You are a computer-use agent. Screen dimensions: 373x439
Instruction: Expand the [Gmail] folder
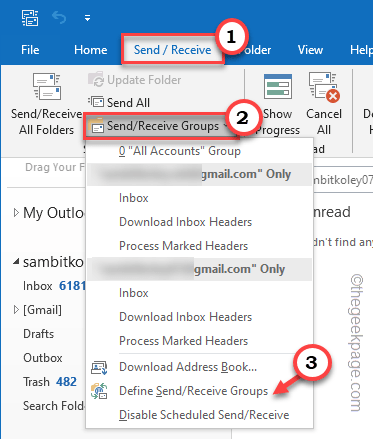pos(16,310)
